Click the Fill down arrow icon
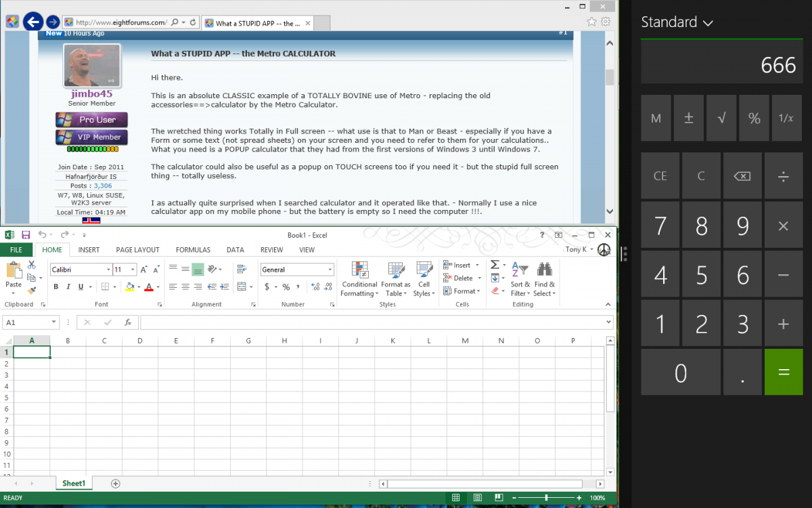812x508 pixels. (495, 278)
